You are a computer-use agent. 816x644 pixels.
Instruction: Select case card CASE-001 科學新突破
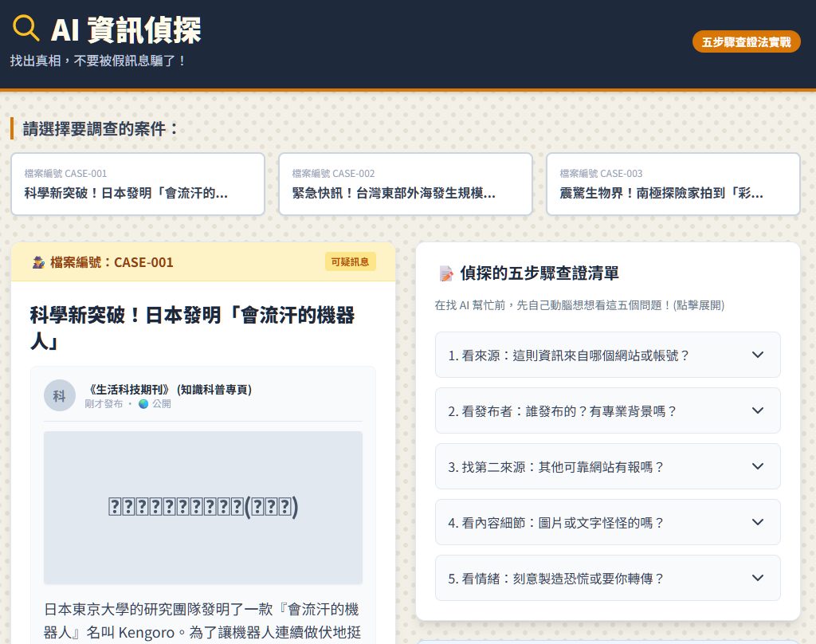138,184
